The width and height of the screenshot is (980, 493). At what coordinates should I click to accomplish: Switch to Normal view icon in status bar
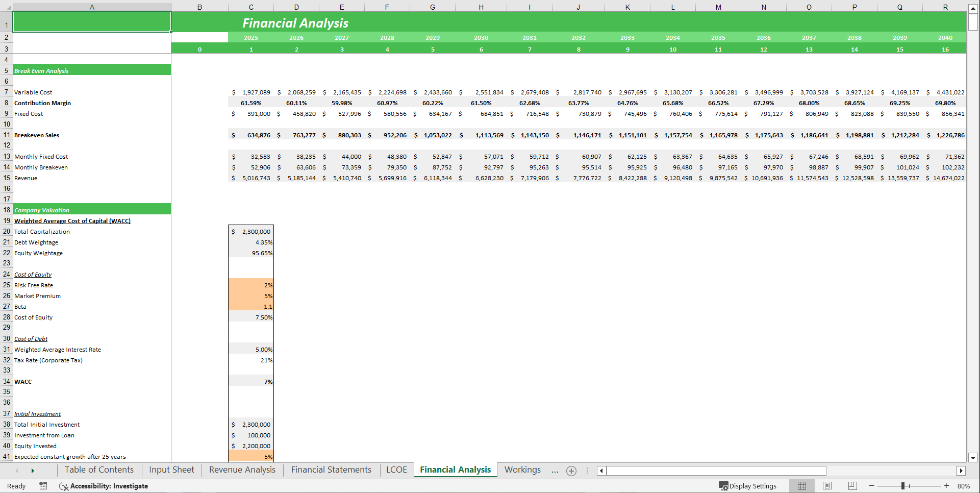pyautogui.click(x=801, y=486)
